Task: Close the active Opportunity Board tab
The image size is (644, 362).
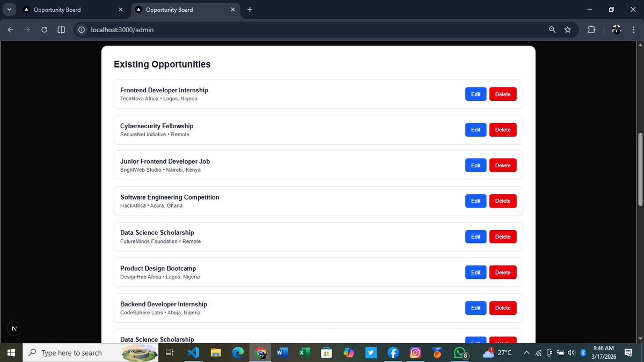Action: tap(233, 10)
